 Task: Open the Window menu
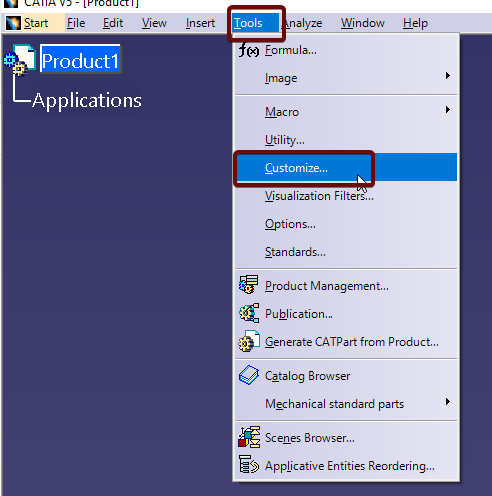[x=363, y=23]
